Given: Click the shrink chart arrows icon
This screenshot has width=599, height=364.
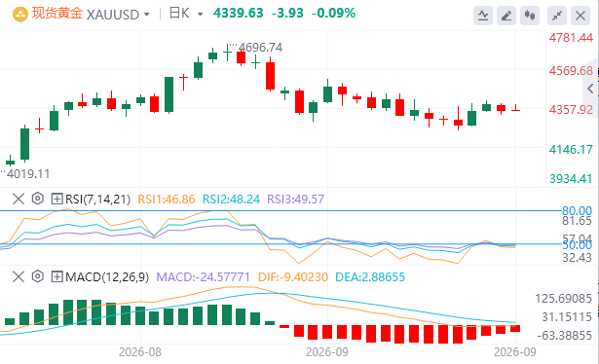Looking at the screenshot, I should [557, 16].
